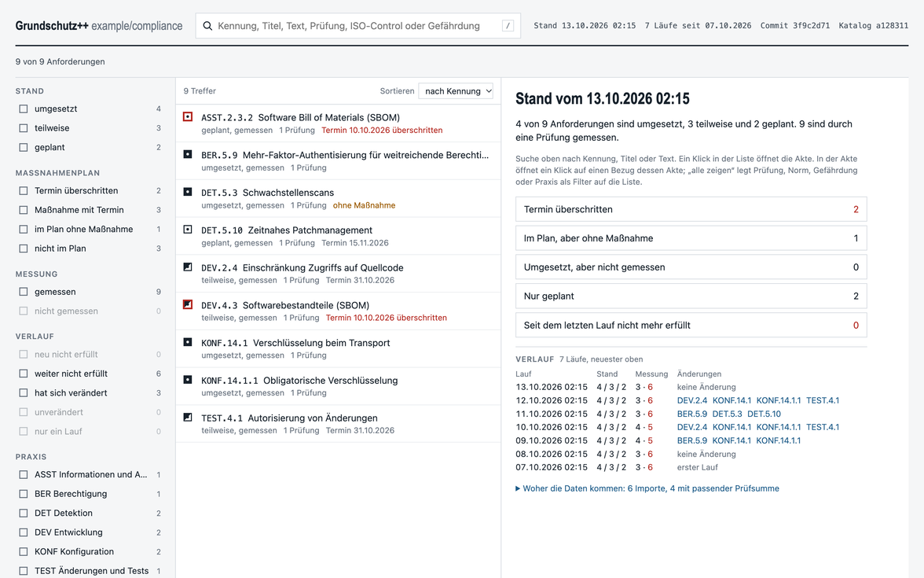The width and height of the screenshot is (924, 578).
Task: Check hat sich verändert filter
Action: tap(24, 393)
